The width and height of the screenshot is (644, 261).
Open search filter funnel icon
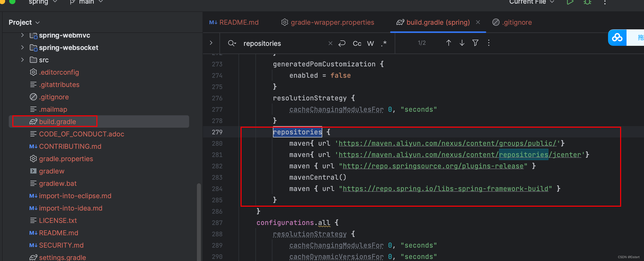[475, 43]
